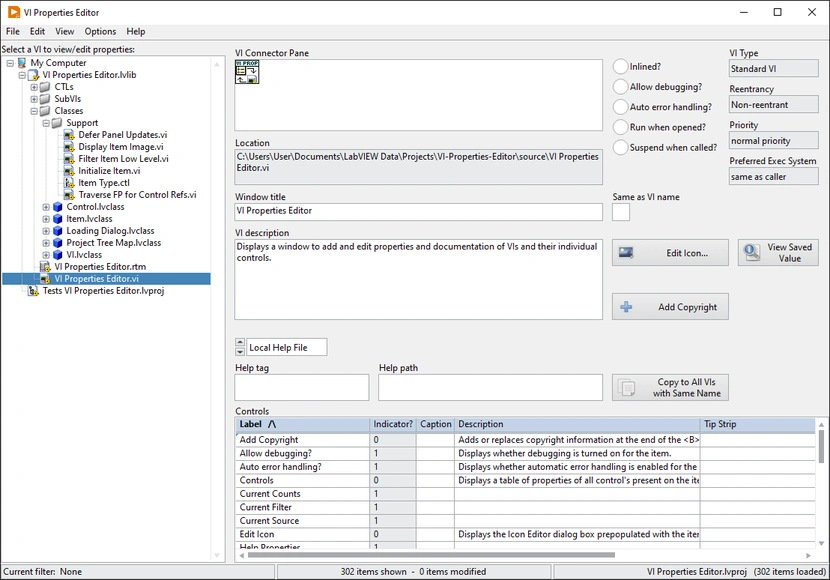The image size is (830, 580).
Task: Increment the help file type stepper up
Action: point(240,343)
